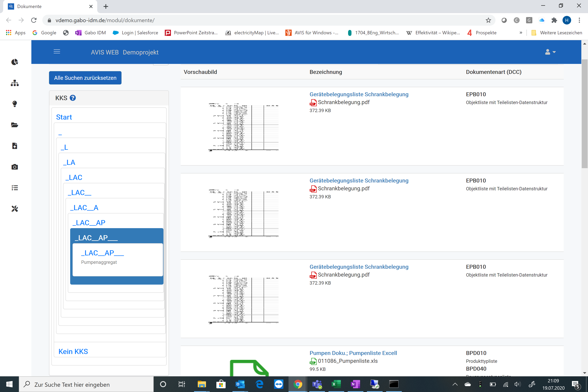Select the _L node in KKS tree
This screenshot has height=392, width=588.
click(64, 147)
